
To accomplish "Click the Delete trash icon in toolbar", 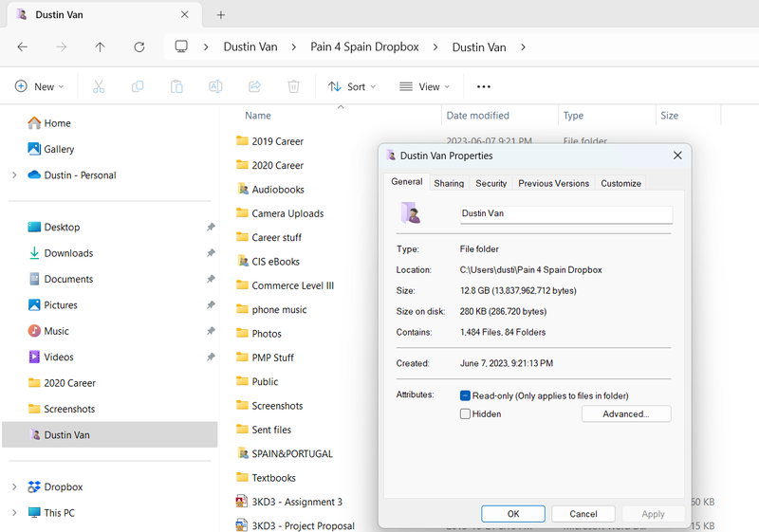I will (x=294, y=86).
